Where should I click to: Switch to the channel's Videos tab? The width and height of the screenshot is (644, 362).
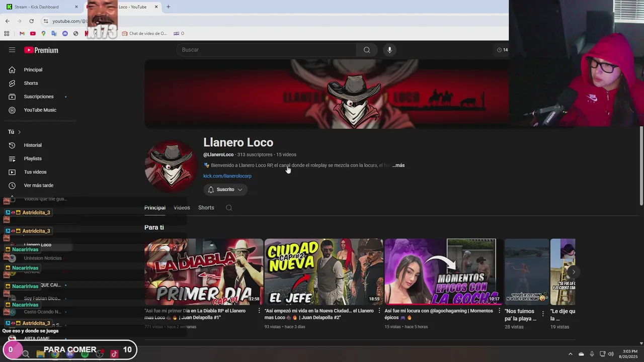(x=182, y=208)
